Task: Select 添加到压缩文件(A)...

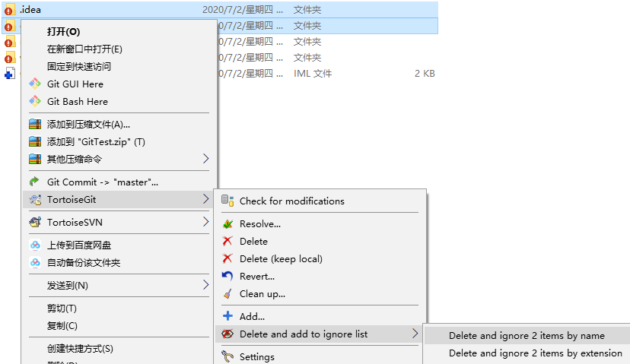Action: coord(88,125)
